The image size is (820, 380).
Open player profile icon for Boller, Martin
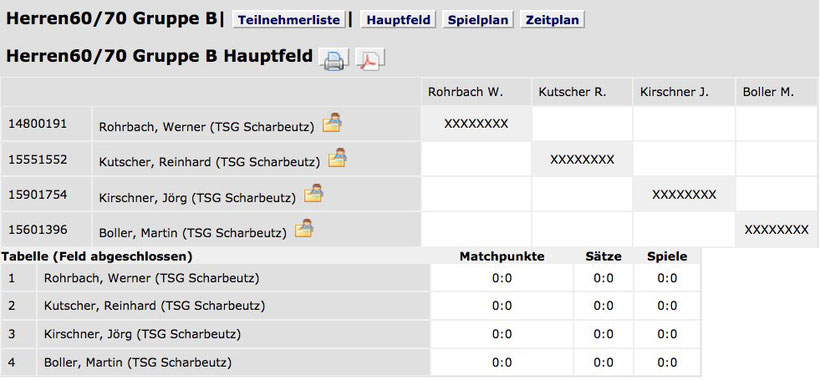point(304,228)
